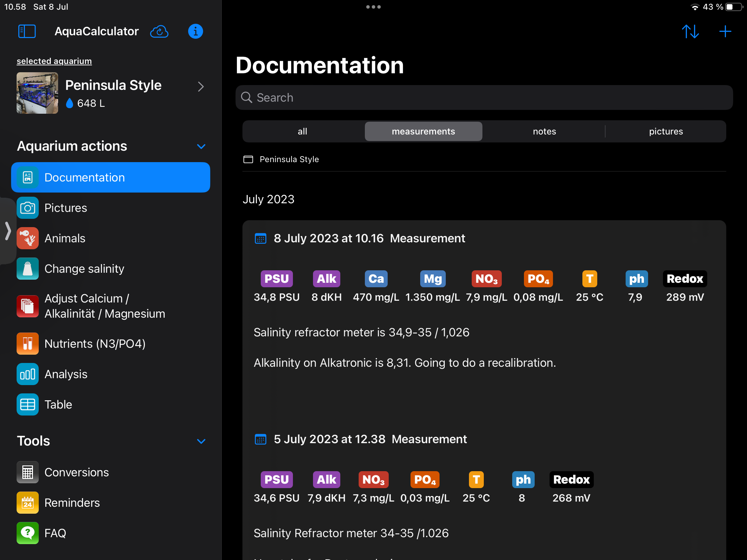Add a new entry with plus icon
Screen dimensions: 747x560
coord(725,31)
